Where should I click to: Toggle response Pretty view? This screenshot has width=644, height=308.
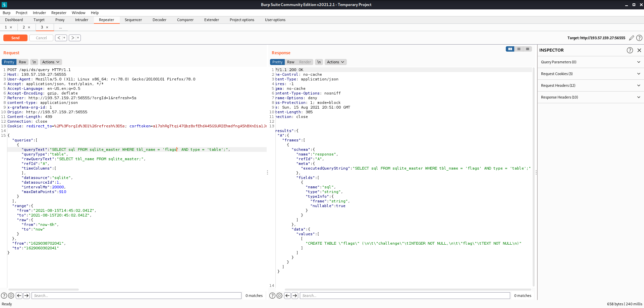click(277, 62)
